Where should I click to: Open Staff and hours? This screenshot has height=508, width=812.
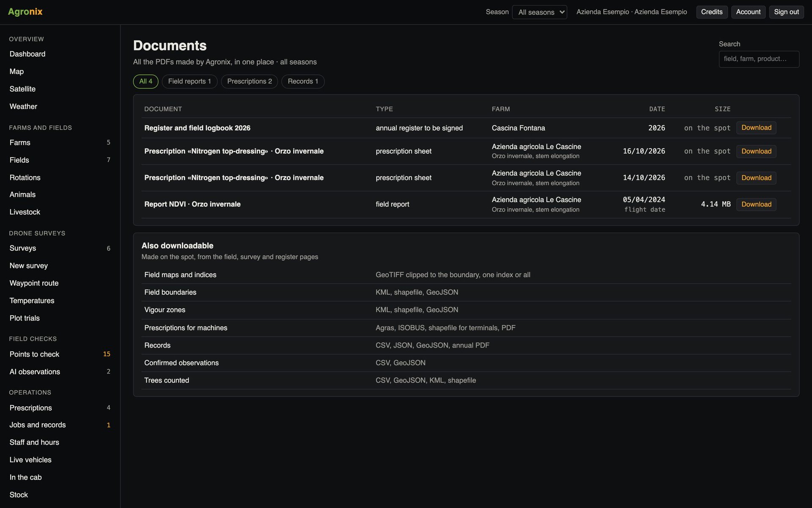point(60,442)
